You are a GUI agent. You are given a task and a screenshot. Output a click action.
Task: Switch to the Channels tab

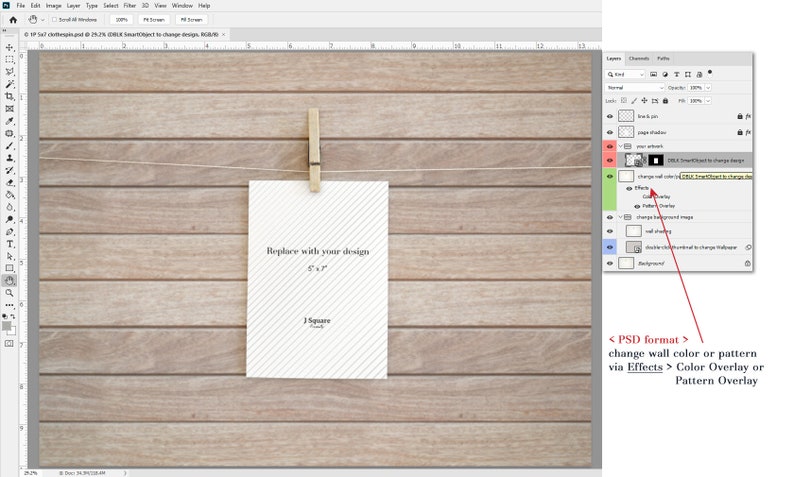639,59
